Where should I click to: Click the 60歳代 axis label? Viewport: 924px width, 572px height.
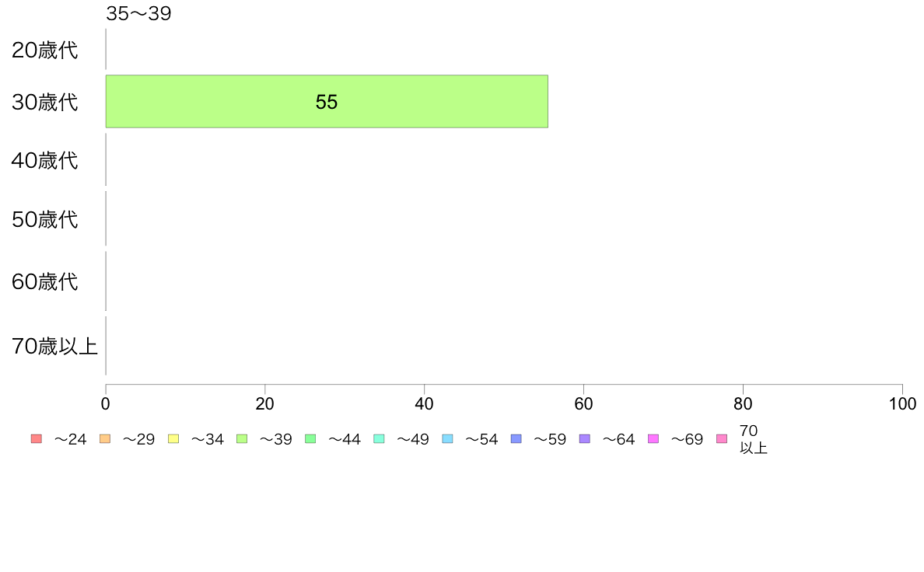tap(45, 281)
